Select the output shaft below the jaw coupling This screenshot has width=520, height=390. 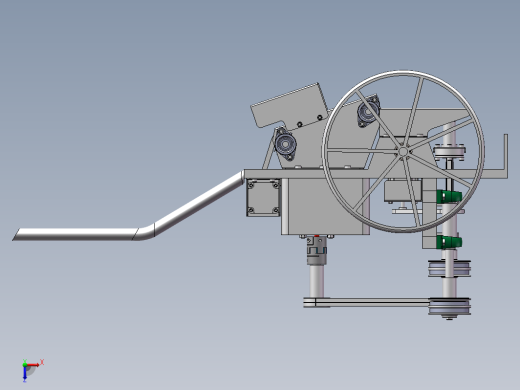316,281
